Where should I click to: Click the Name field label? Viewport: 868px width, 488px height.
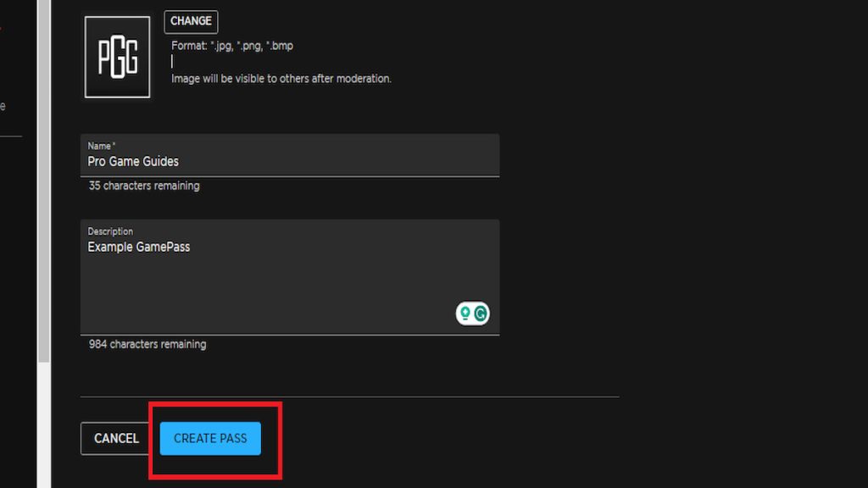[x=102, y=146]
